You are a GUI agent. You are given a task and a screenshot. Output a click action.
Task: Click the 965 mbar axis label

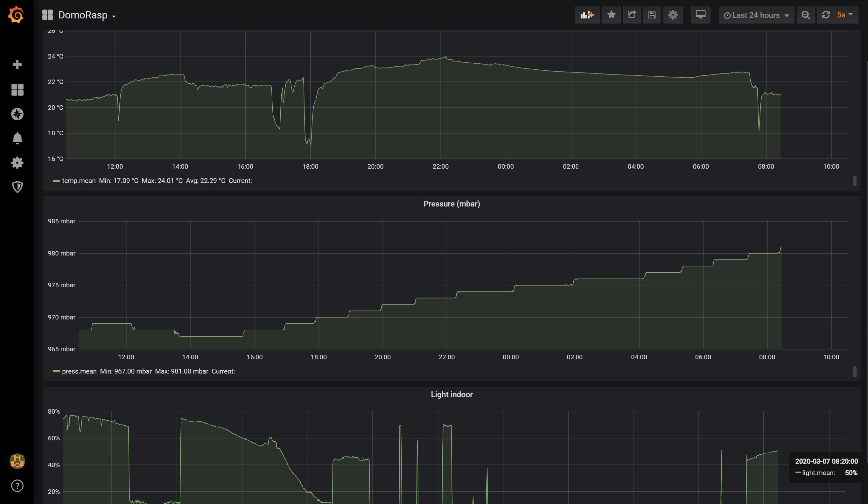pos(61,349)
